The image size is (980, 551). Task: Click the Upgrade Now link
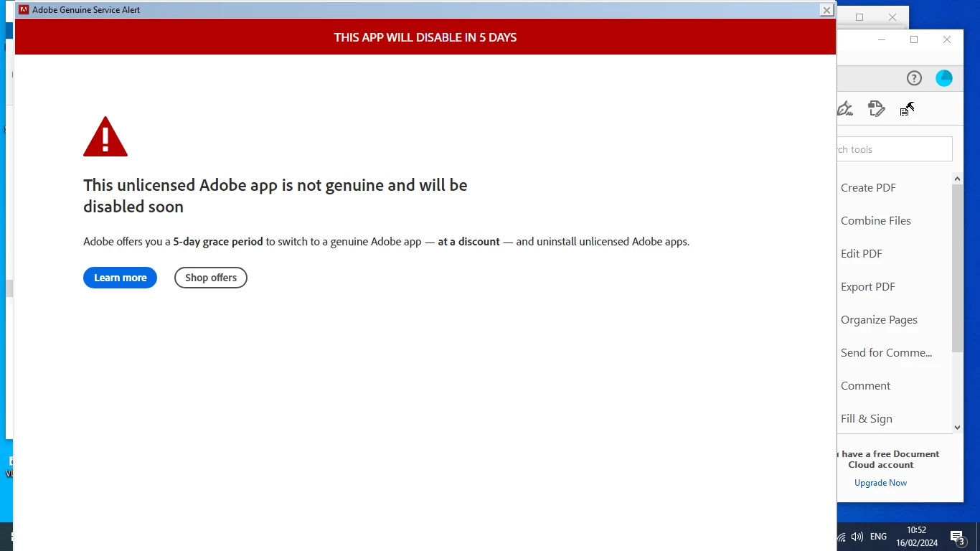coord(880,483)
